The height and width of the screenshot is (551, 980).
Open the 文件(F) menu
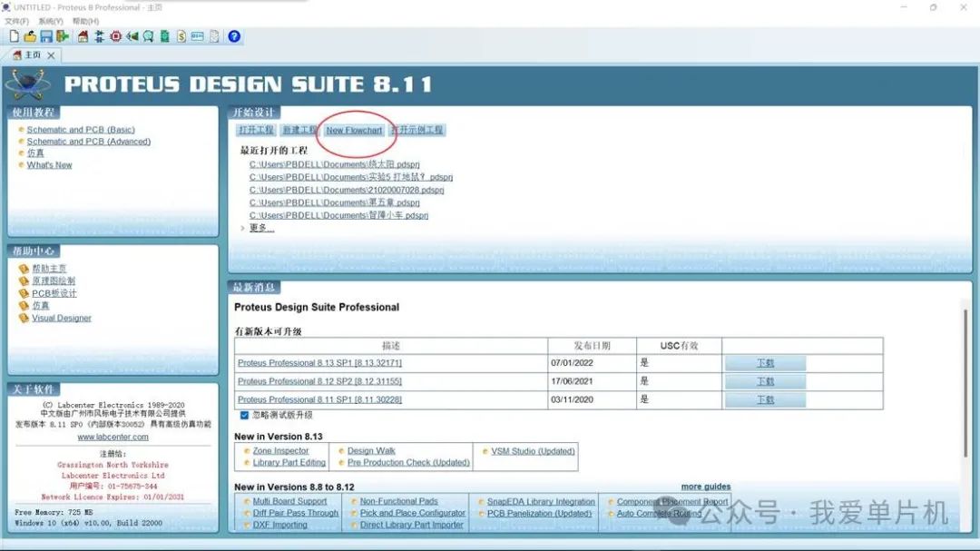tap(17, 21)
